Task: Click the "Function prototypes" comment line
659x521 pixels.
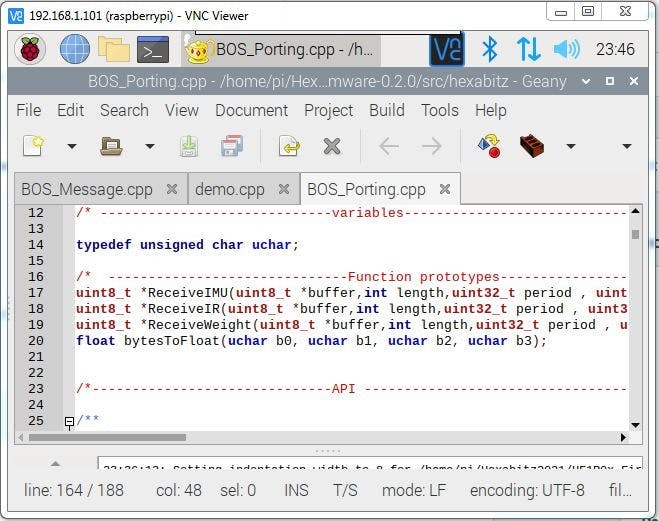Action: click(351, 277)
